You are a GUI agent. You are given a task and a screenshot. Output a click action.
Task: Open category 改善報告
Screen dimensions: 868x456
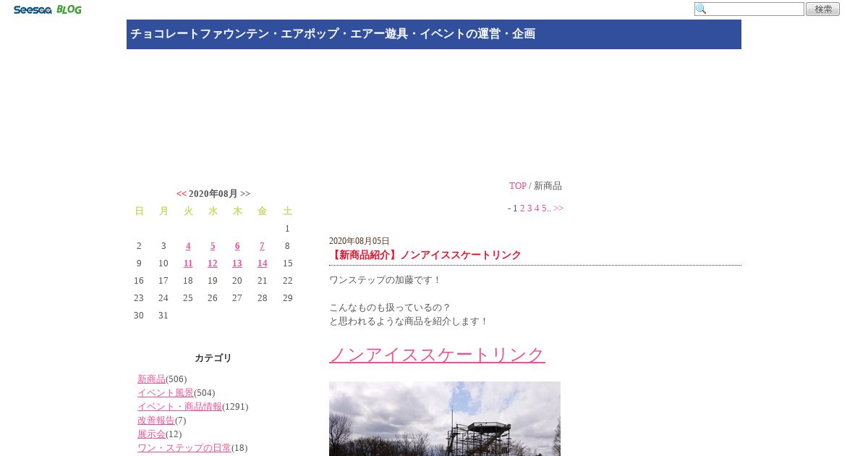(x=156, y=421)
